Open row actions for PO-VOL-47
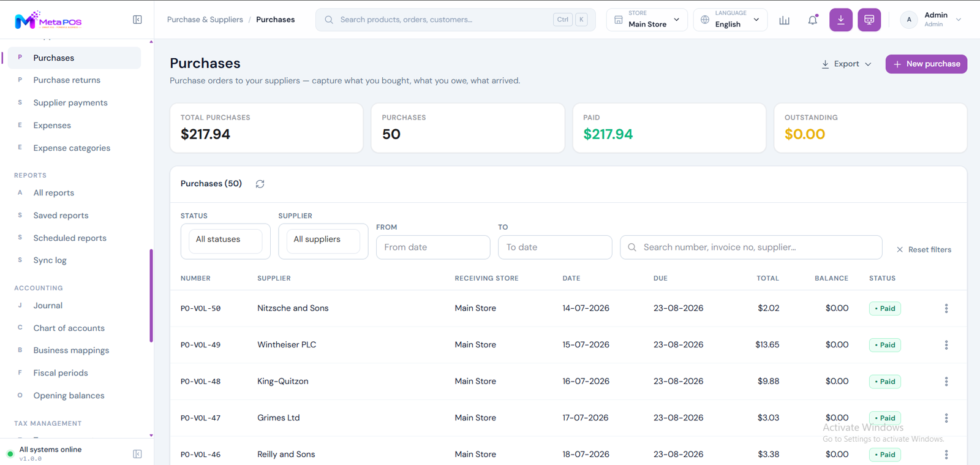 click(946, 418)
